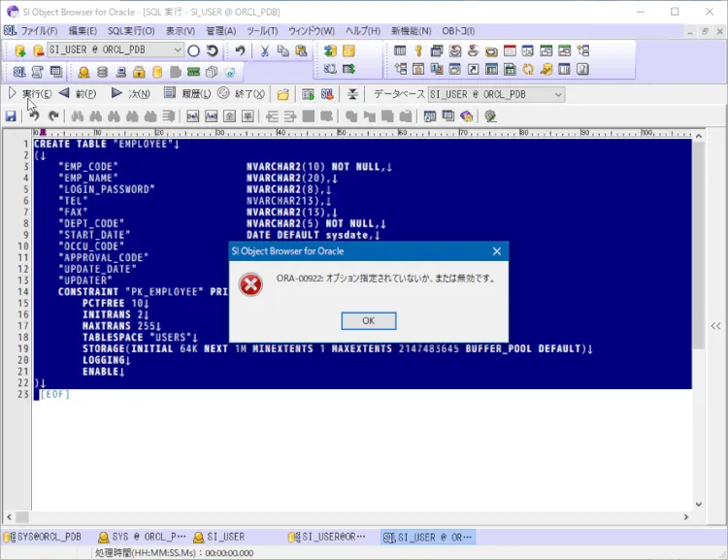Click the paste clipboard icon
The height and width of the screenshot is (560, 728).
point(301,50)
